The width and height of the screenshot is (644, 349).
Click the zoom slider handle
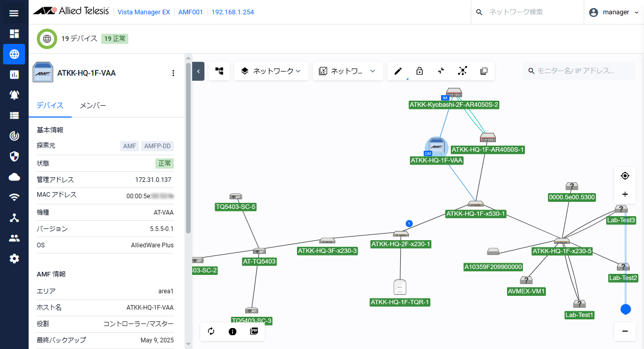pos(626,309)
